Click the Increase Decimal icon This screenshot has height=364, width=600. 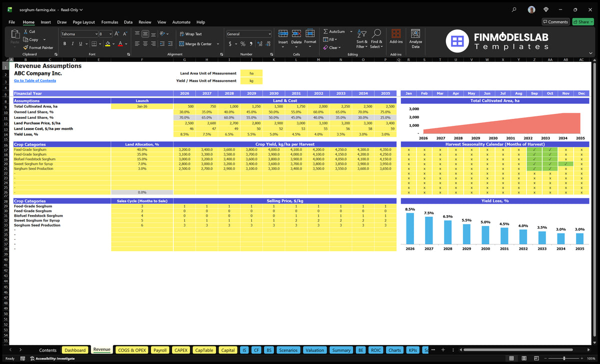[260, 44]
